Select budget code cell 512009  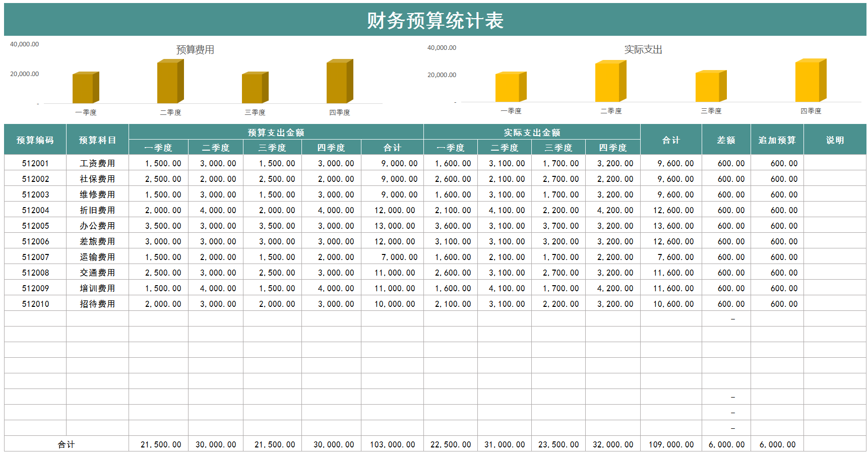tap(35, 288)
